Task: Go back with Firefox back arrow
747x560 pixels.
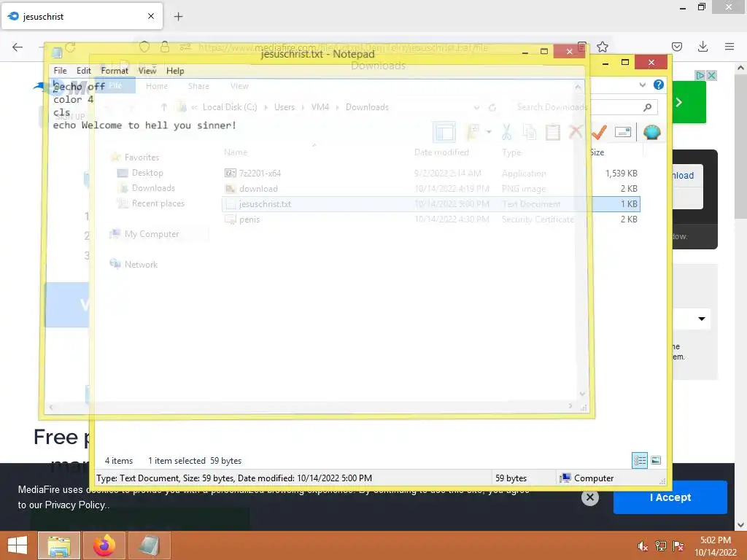Action: tap(18, 47)
